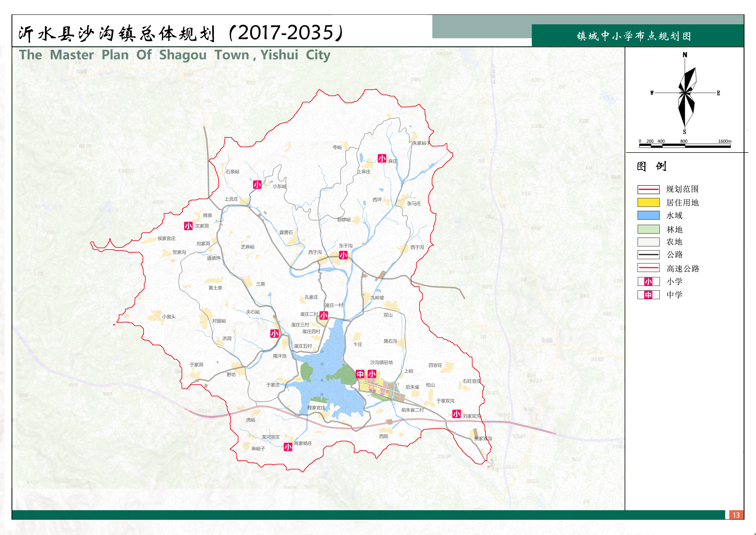The image size is (756, 535).
Task: Click the 勃锣峪 village label
Action: point(344,220)
